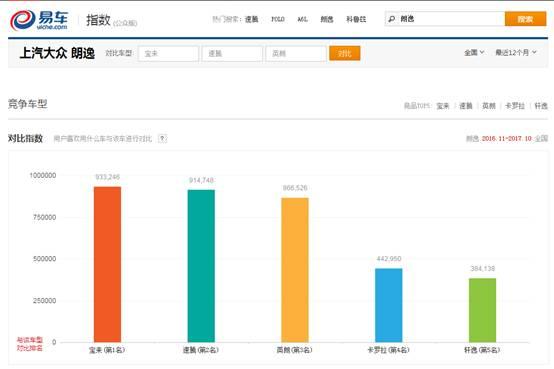Click the value label 384,138
This screenshot has width=554, height=369.
[x=482, y=269]
